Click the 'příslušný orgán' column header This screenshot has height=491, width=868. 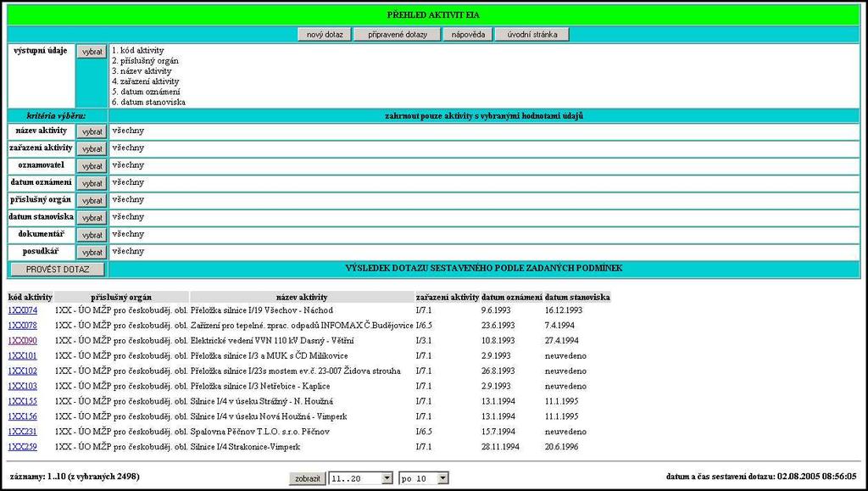[x=121, y=298]
